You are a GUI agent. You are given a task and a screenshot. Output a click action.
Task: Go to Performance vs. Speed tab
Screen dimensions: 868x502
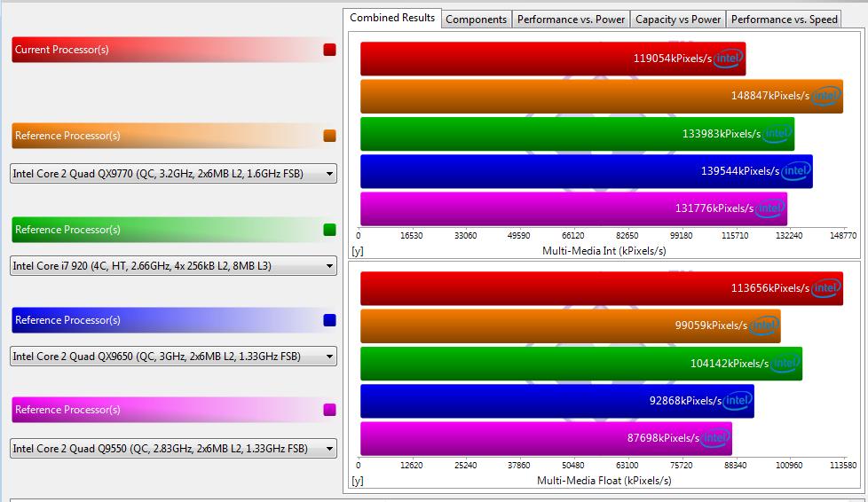pos(784,20)
